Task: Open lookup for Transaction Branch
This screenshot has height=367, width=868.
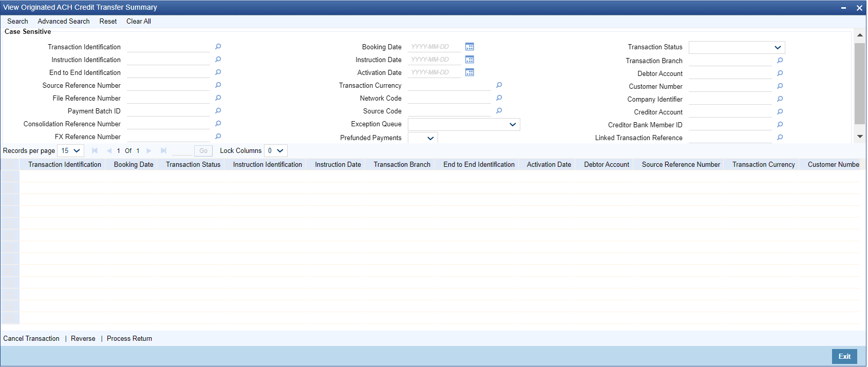Action: click(780, 61)
